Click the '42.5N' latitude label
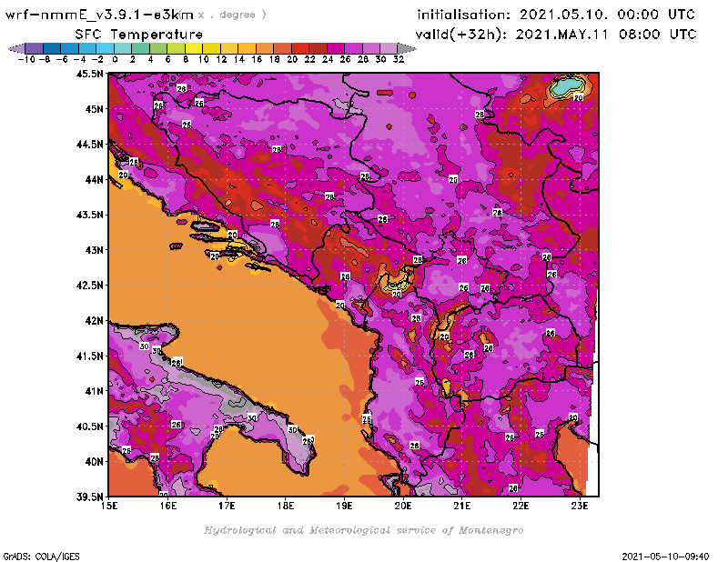This screenshot has height=562, width=728. click(x=89, y=285)
